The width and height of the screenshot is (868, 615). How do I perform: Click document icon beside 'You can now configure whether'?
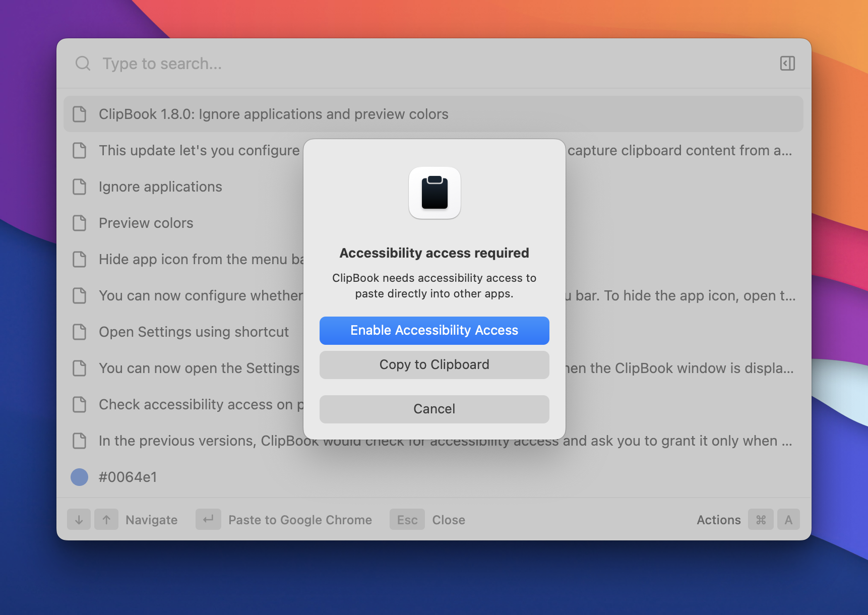pos(80,295)
